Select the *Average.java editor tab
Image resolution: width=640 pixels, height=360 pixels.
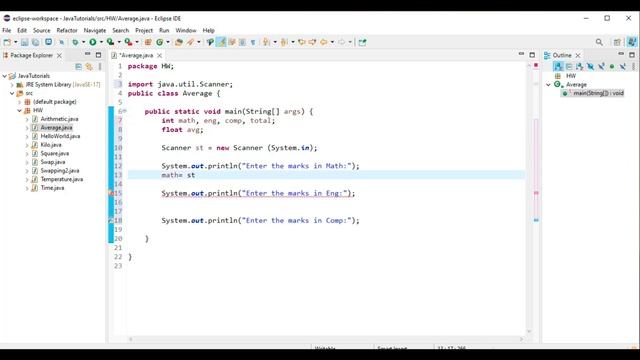[136, 56]
